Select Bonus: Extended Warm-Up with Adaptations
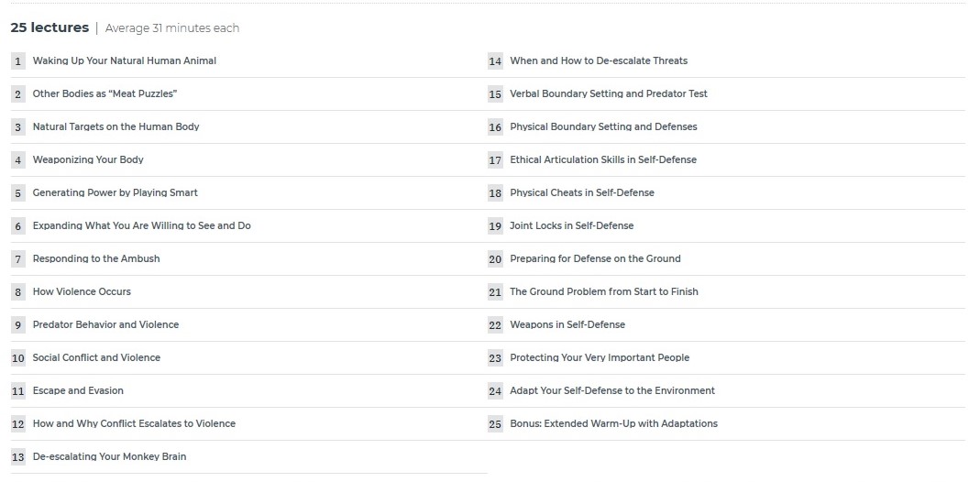The width and height of the screenshot is (980, 482). tap(613, 423)
